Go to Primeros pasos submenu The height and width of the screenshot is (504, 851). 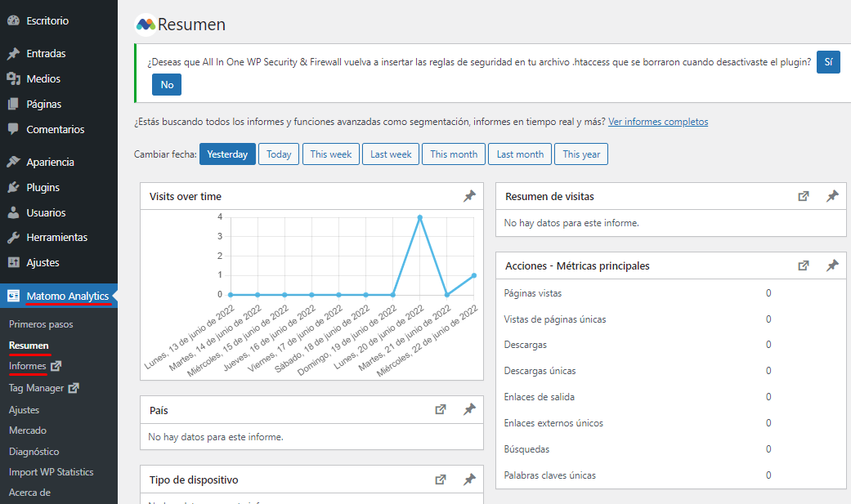click(41, 324)
